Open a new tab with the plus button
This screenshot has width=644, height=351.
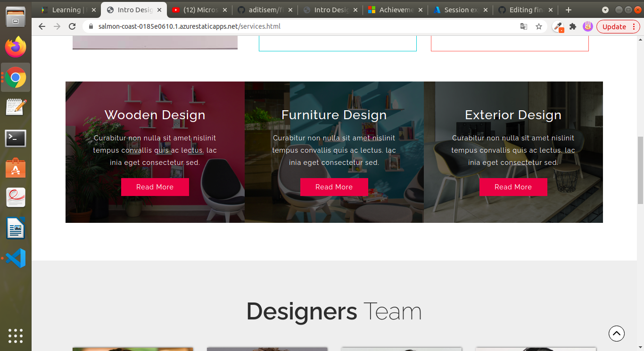pos(569,10)
